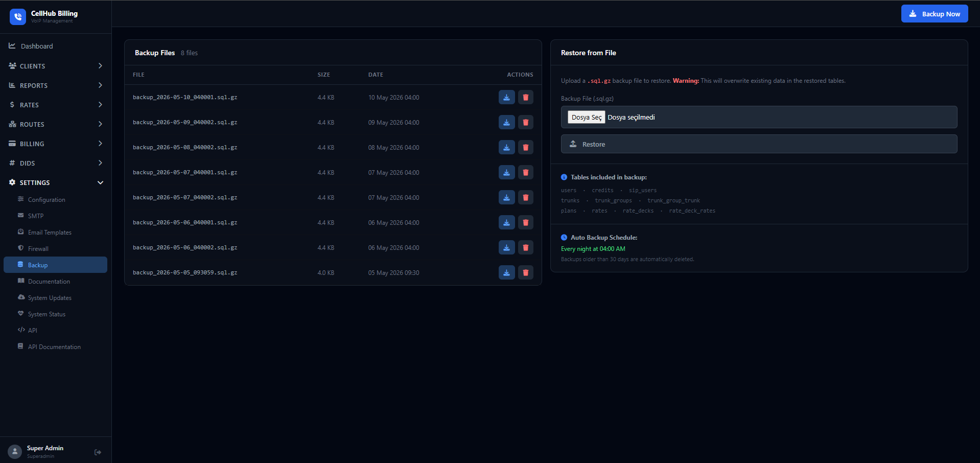This screenshot has width=980, height=463.
Task: Collapse the SETTINGS menu chevron
Action: [x=100, y=182]
